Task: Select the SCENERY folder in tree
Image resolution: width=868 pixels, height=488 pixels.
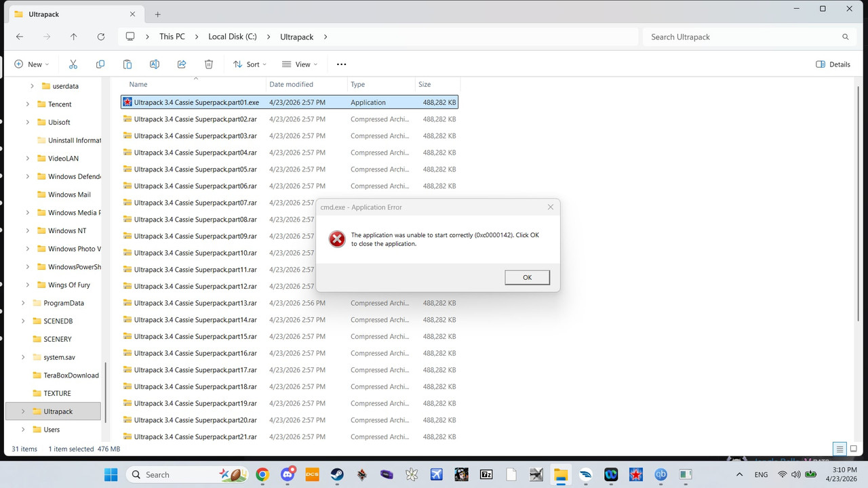Action: 52,339
